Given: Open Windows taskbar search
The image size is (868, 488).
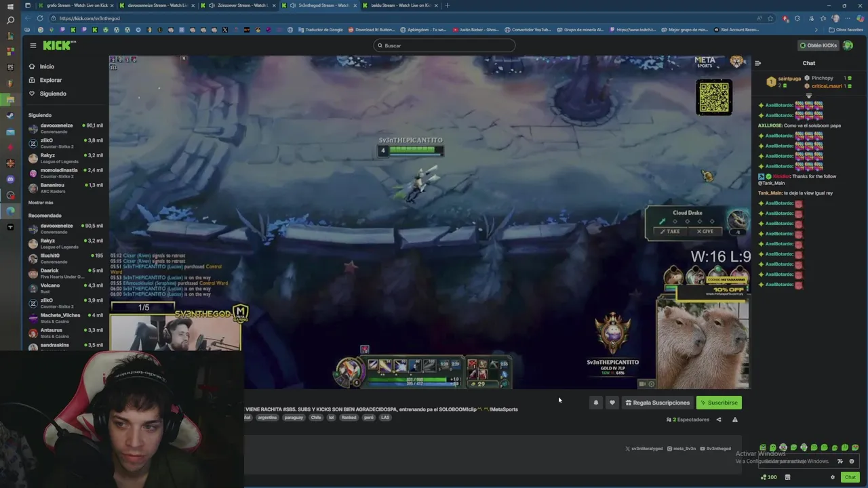Looking at the screenshot, I should point(10,20).
